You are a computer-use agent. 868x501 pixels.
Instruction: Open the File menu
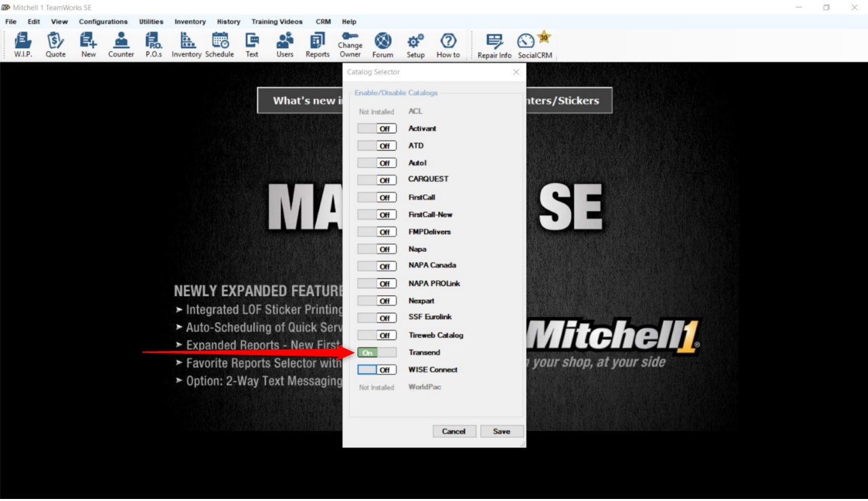click(11, 22)
